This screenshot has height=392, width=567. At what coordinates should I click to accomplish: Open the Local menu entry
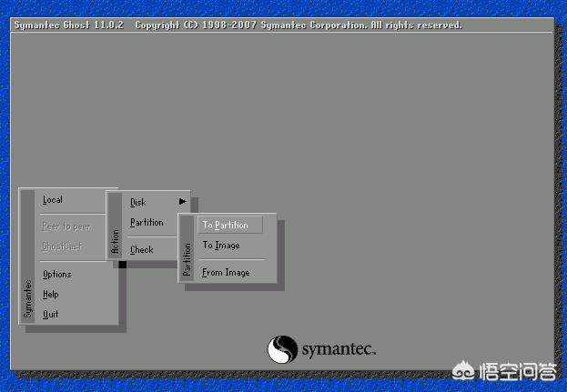[x=53, y=200]
